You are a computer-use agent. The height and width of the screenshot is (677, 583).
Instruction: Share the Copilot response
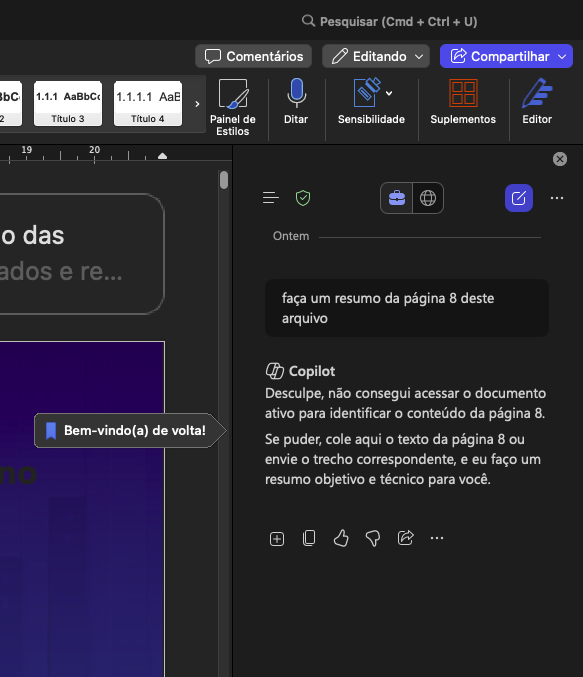405,538
